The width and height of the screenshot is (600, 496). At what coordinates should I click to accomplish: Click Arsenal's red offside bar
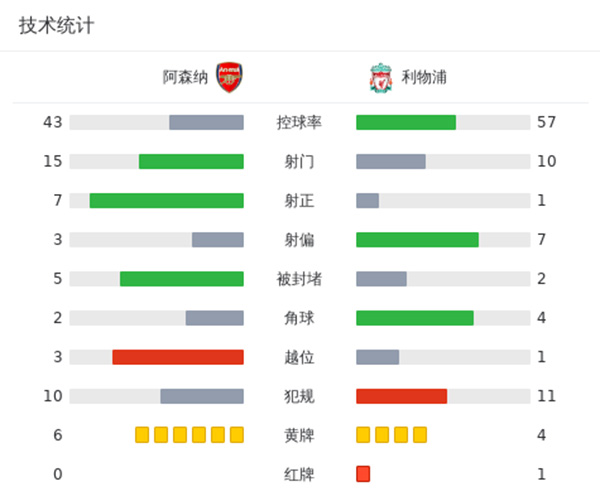[178, 356]
